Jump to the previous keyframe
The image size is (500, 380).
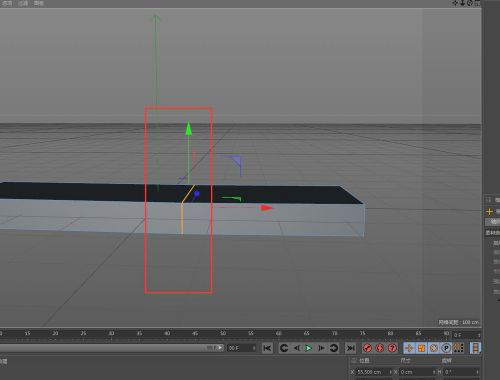coord(284,348)
